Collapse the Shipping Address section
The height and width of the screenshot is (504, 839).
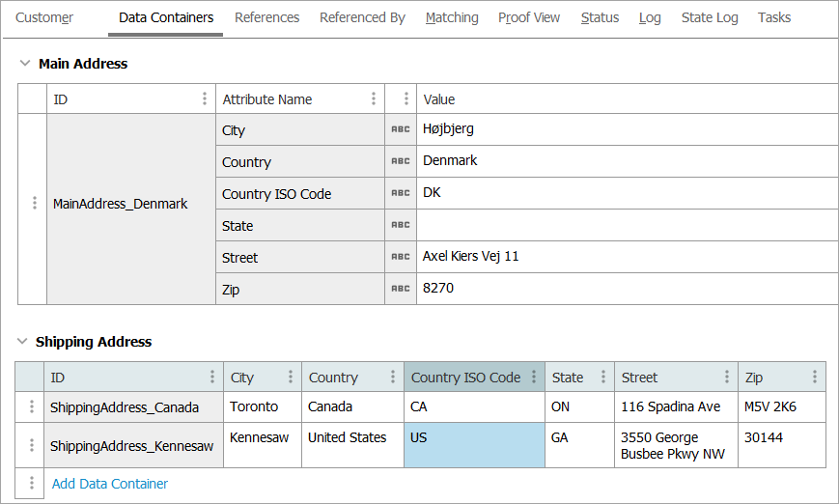point(22,341)
